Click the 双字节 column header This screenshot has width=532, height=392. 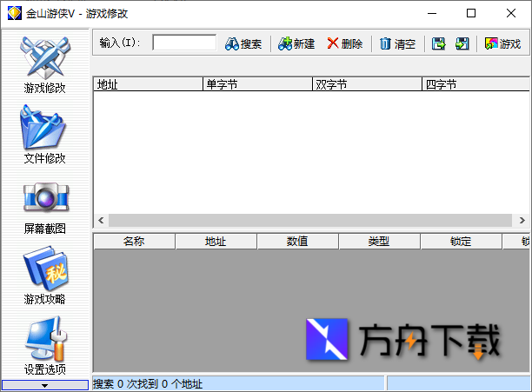(367, 84)
